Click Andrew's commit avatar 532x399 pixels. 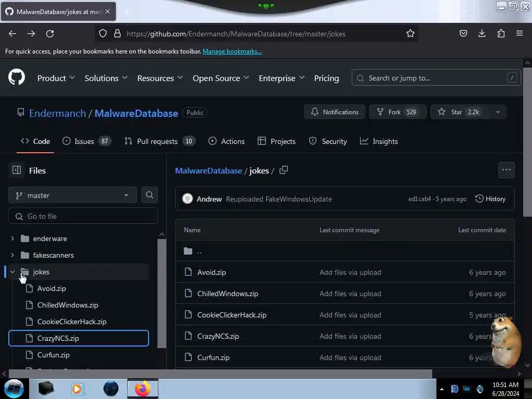187,199
